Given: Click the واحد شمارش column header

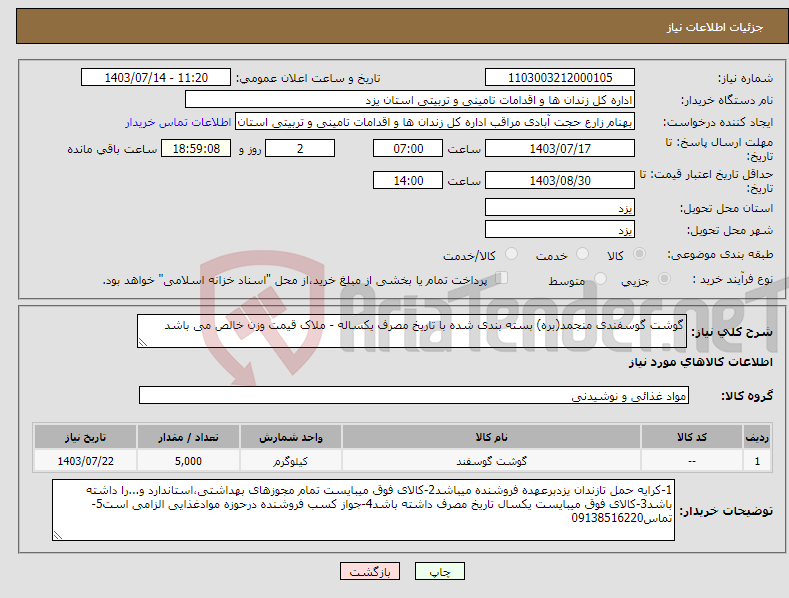Looking at the screenshot, I should tap(291, 437).
